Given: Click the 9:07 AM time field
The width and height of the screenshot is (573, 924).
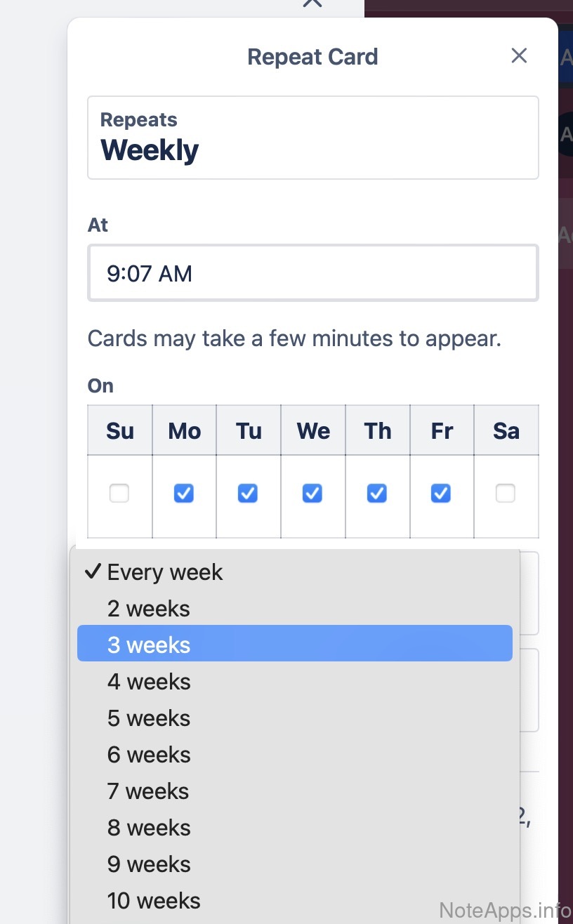Looking at the screenshot, I should (312, 273).
